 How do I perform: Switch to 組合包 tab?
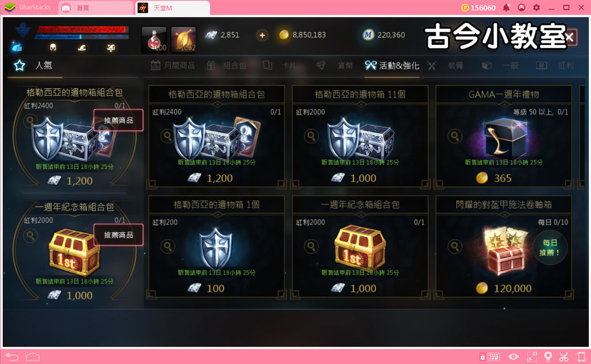[x=226, y=66]
